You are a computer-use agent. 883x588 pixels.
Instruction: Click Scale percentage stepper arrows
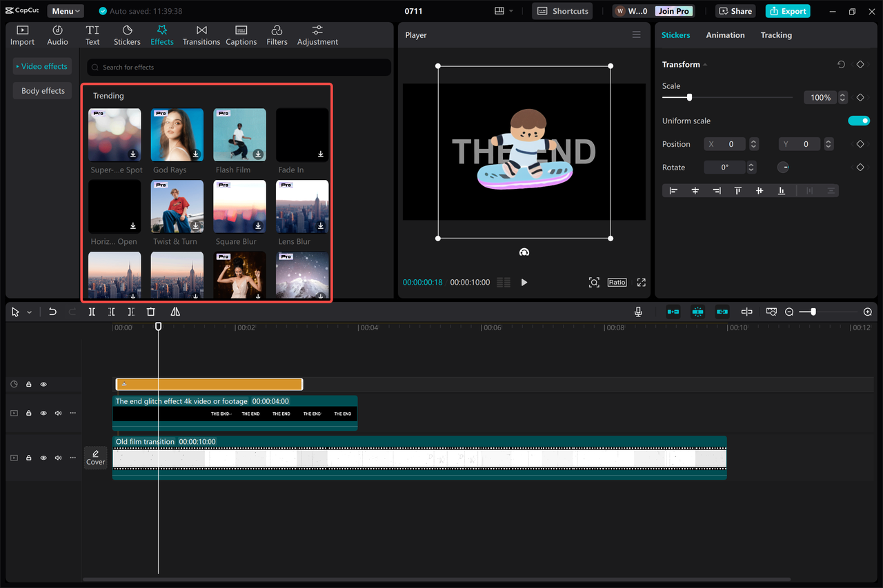[x=842, y=97]
